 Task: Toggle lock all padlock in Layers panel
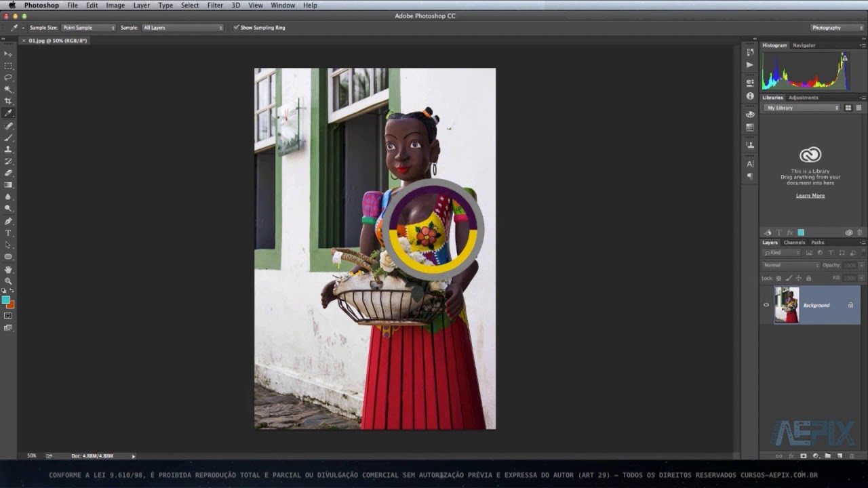[808, 278]
